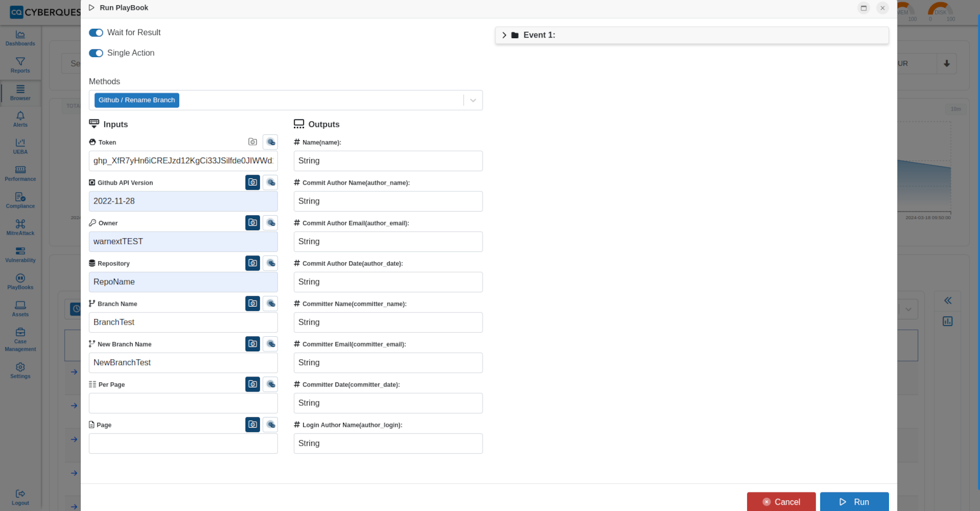Viewport: 980px width, 511px height.
Task: Click the empty Per Page field
Action: click(183, 403)
